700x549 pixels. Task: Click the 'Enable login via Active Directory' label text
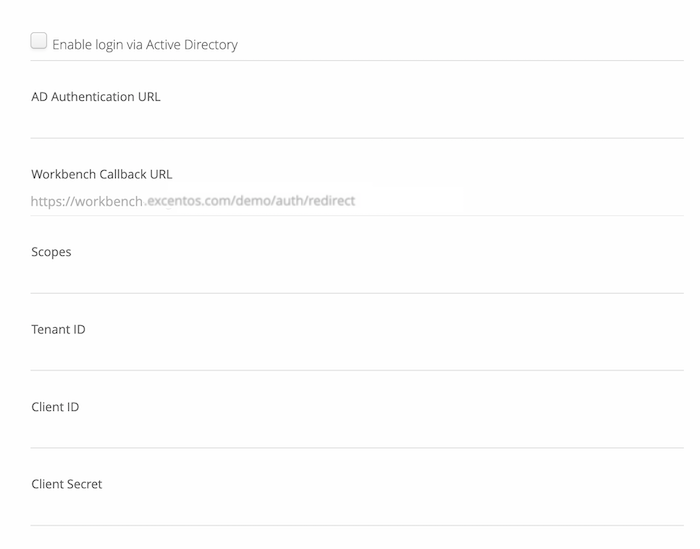click(x=145, y=45)
